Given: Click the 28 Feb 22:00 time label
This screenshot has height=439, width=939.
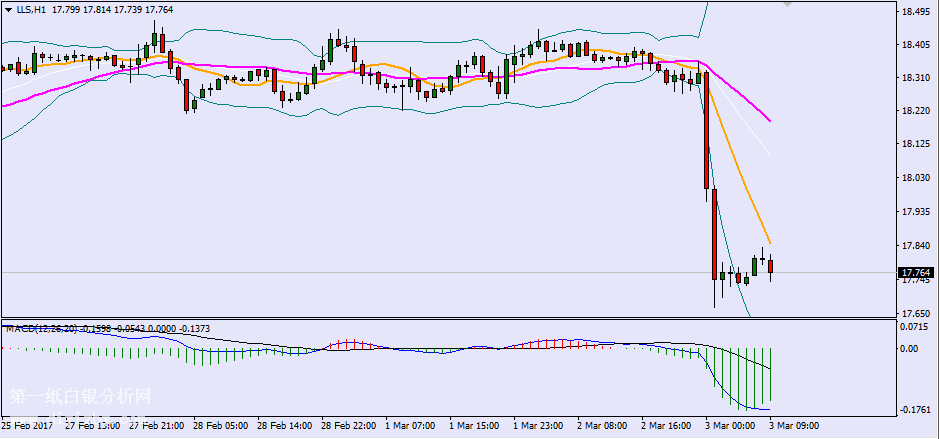Looking at the screenshot, I should pyautogui.click(x=347, y=426).
